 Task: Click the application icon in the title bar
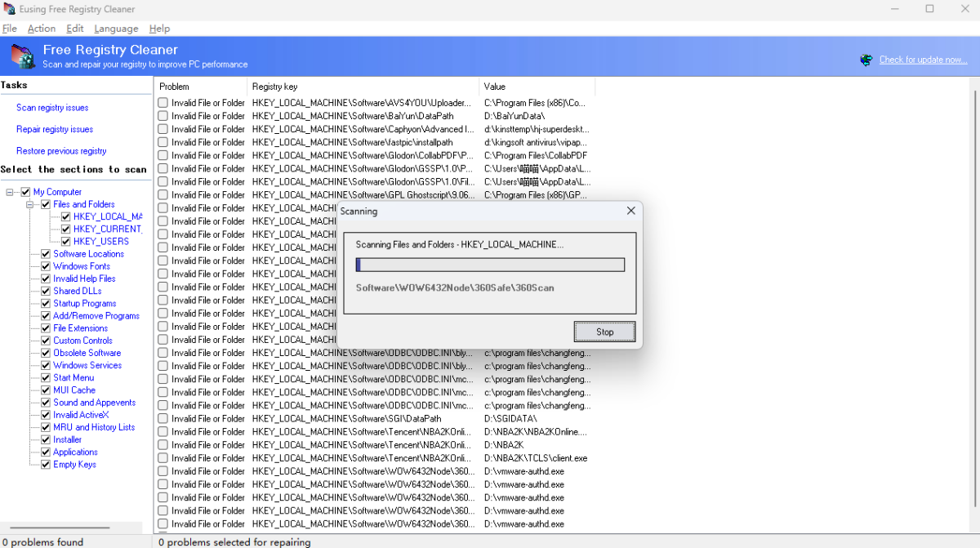[8, 9]
